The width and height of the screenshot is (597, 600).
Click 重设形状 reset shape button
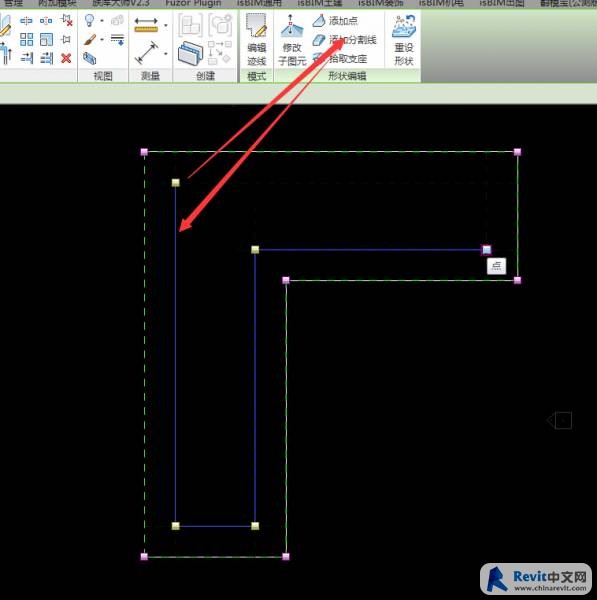(404, 41)
